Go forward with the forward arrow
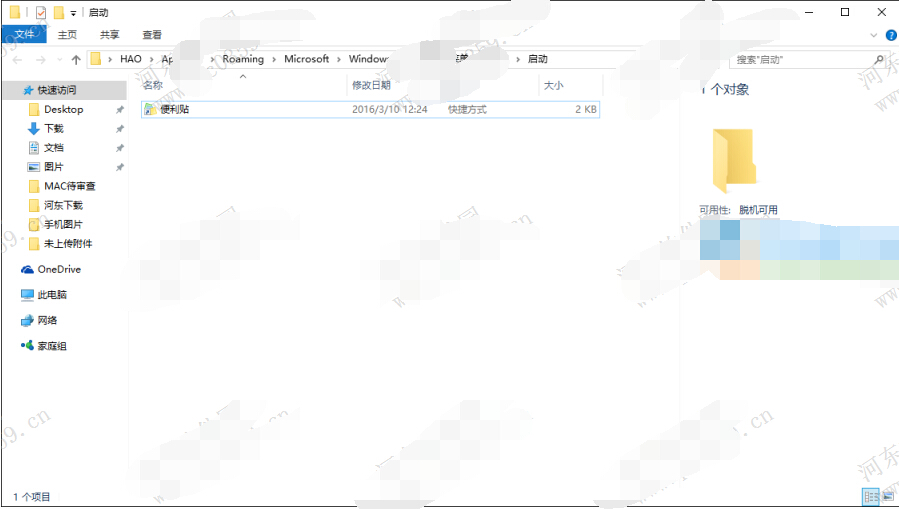 pos(40,60)
